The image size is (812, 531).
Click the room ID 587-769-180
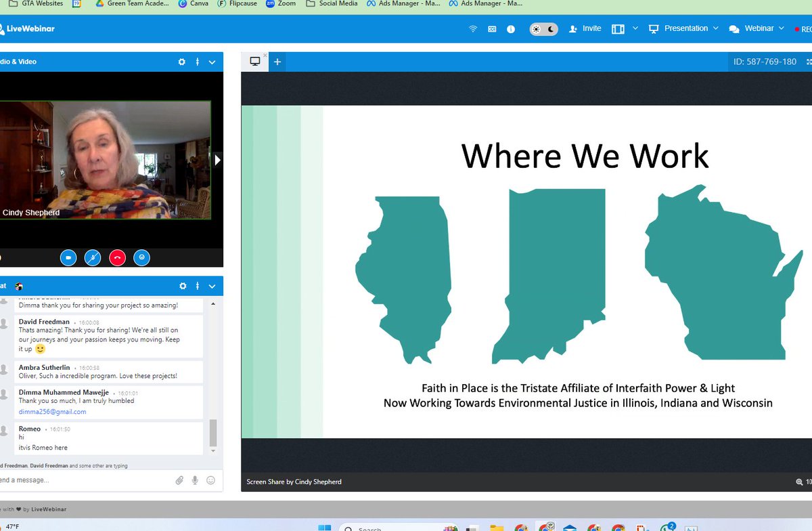pyautogui.click(x=765, y=62)
